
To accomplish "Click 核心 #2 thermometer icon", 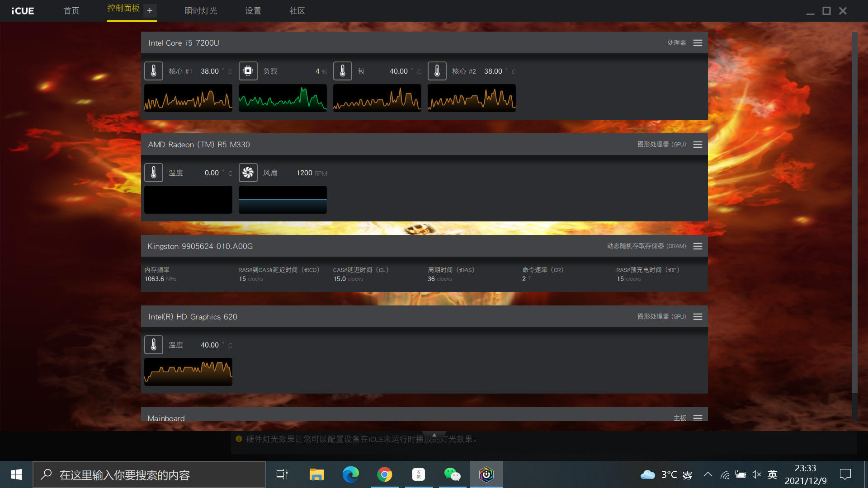I will point(437,71).
